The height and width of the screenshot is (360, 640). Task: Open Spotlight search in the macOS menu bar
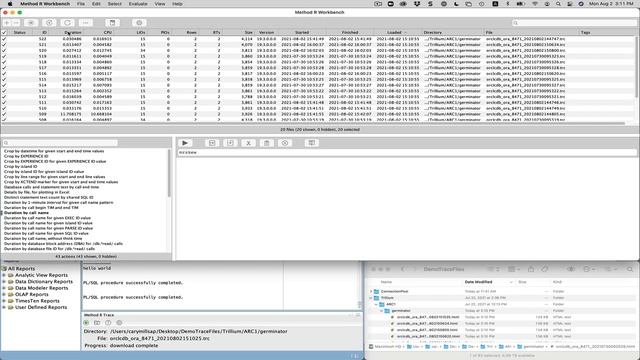click(x=558, y=4)
